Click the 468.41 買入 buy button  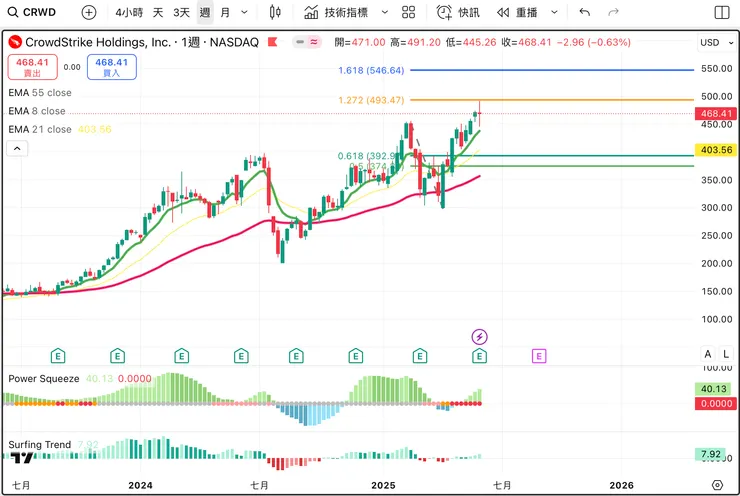click(x=112, y=67)
